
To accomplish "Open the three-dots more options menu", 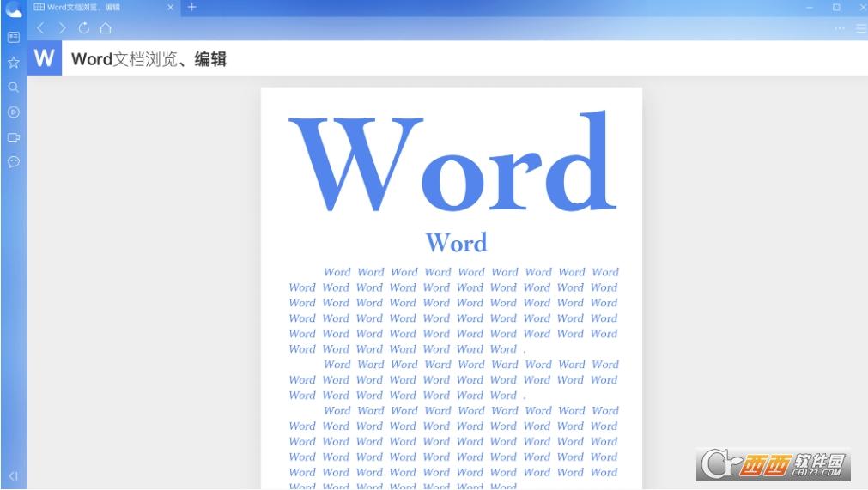I will pyautogui.click(x=839, y=28).
